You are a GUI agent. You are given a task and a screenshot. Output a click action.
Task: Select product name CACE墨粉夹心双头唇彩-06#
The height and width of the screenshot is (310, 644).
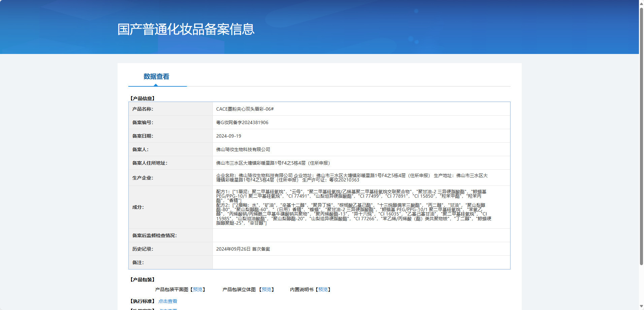tap(245, 109)
